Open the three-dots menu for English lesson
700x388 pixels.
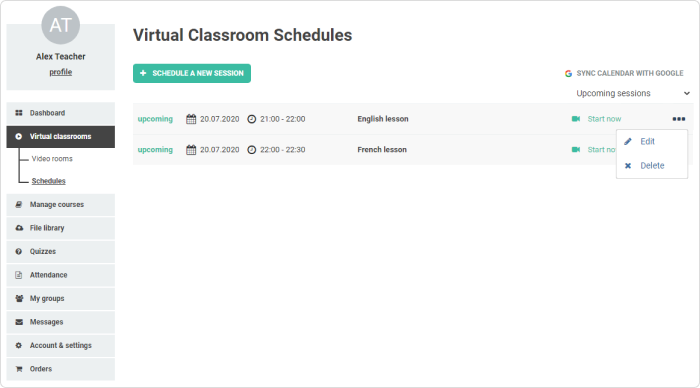pyautogui.click(x=679, y=119)
